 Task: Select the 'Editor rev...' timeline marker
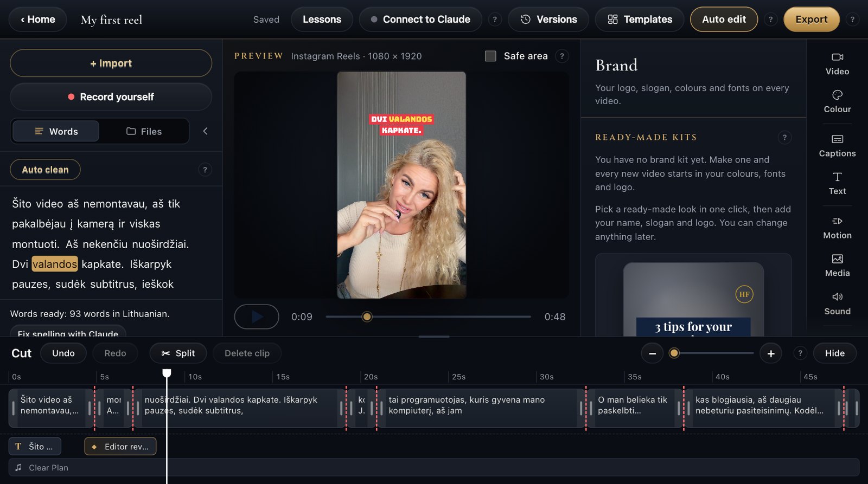(x=120, y=447)
